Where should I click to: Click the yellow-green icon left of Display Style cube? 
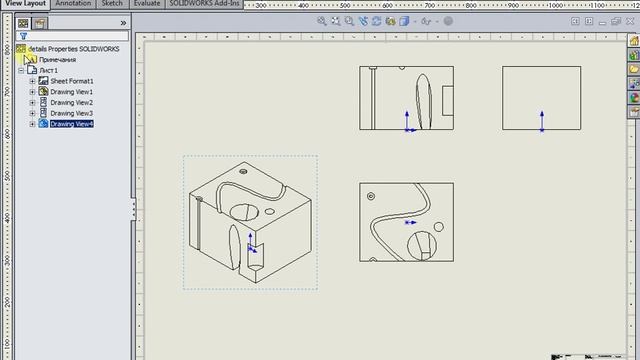click(390, 21)
